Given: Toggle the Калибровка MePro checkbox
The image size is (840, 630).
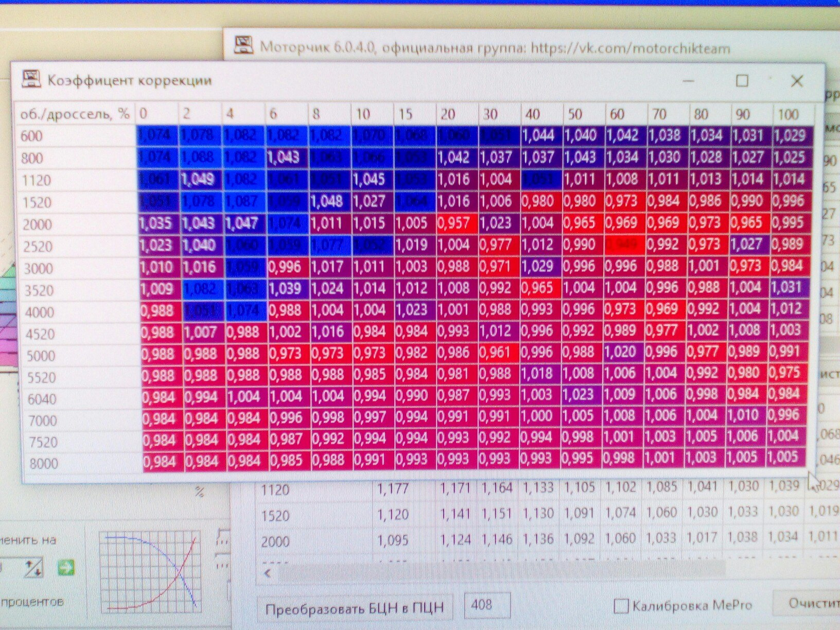Looking at the screenshot, I should click(621, 606).
